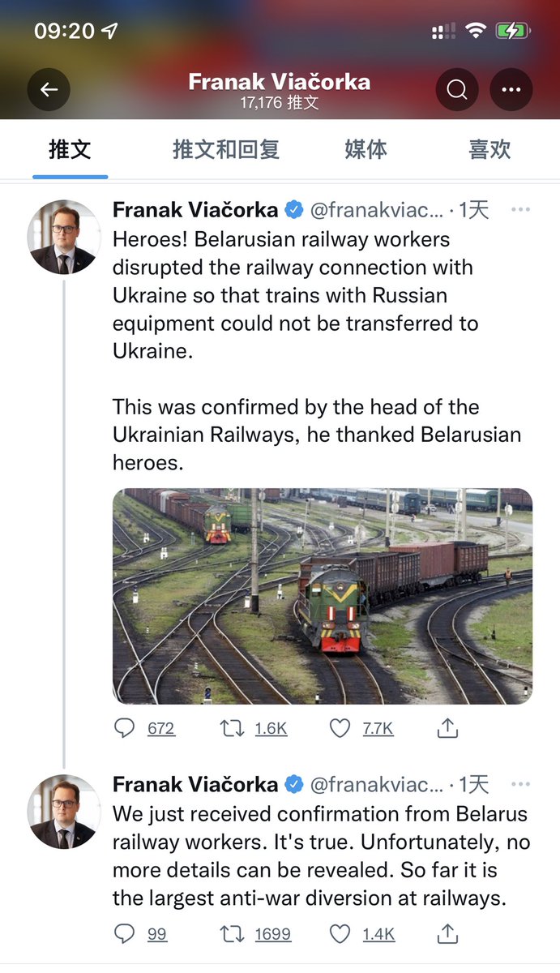Viewport: 560px width, 973px height.
Task: Open the @franakviac handle on the second tweet
Action: (x=377, y=784)
